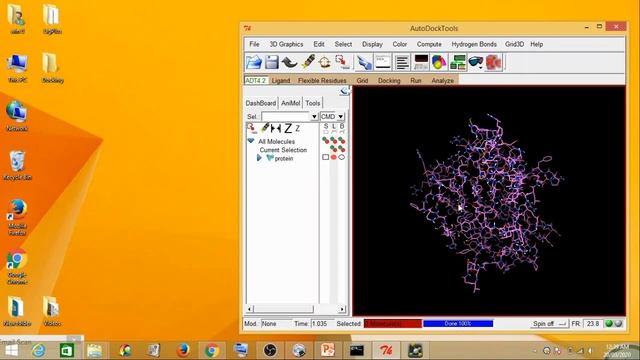Click the red Selected molecules indicator
640x360 pixels.
pyautogui.click(x=393, y=323)
